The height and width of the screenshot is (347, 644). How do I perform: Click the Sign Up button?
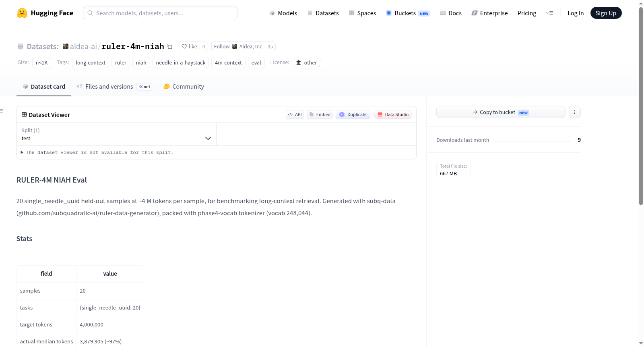click(606, 13)
